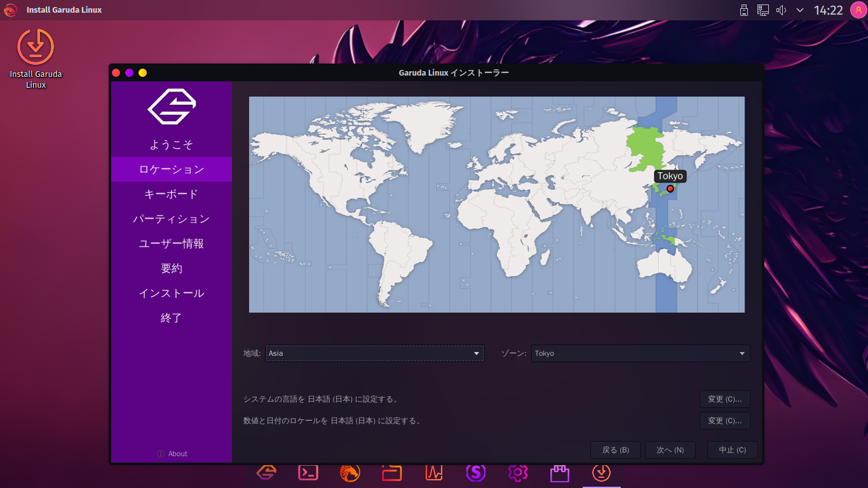Click 変更 button for number and date locale
Image resolution: width=868 pixels, height=488 pixels.
point(725,421)
